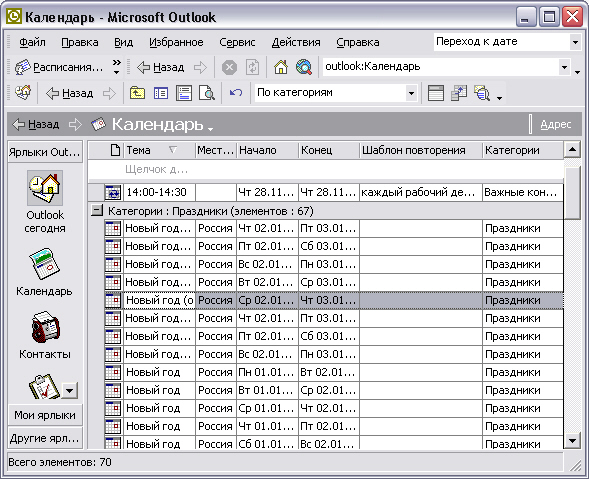The height and width of the screenshot is (479, 589).
Task: Click the new appointment icon in the third toolbar
Action: coord(23,93)
